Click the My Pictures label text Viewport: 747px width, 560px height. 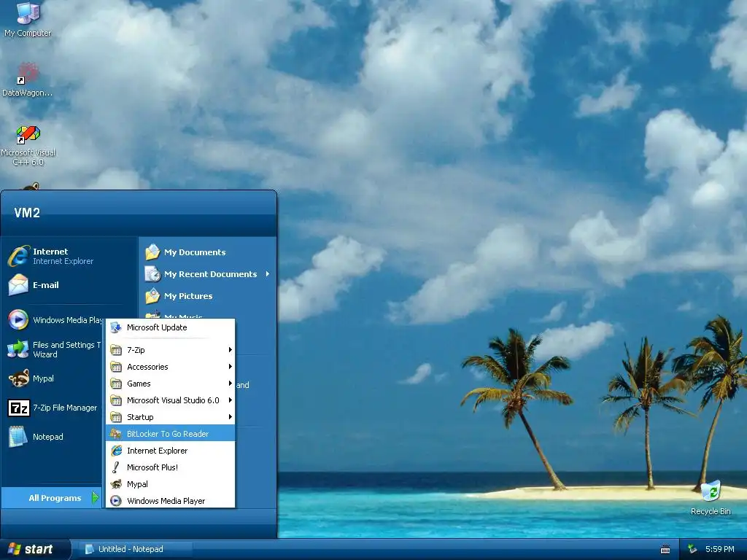188,296
